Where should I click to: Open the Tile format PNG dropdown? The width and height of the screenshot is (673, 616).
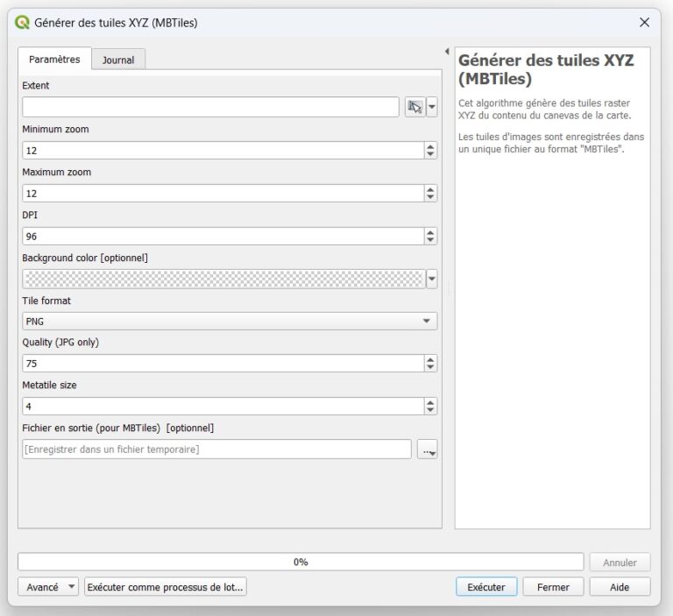[x=230, y=322]
